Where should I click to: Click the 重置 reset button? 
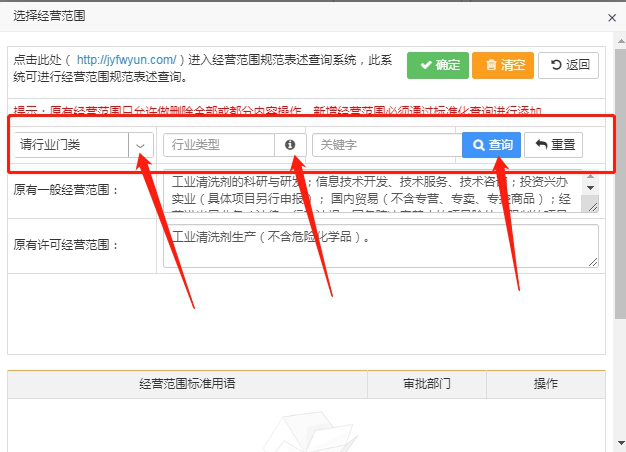(x=555, y=145)
